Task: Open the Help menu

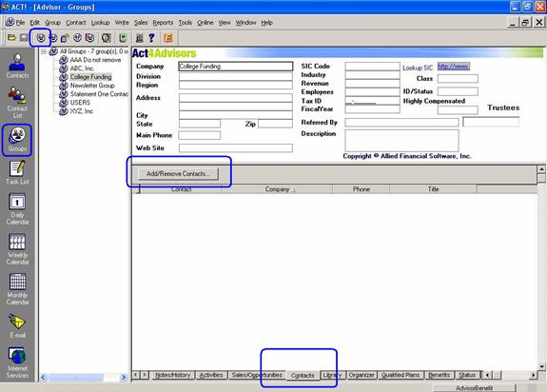Action: pos(267,23)
